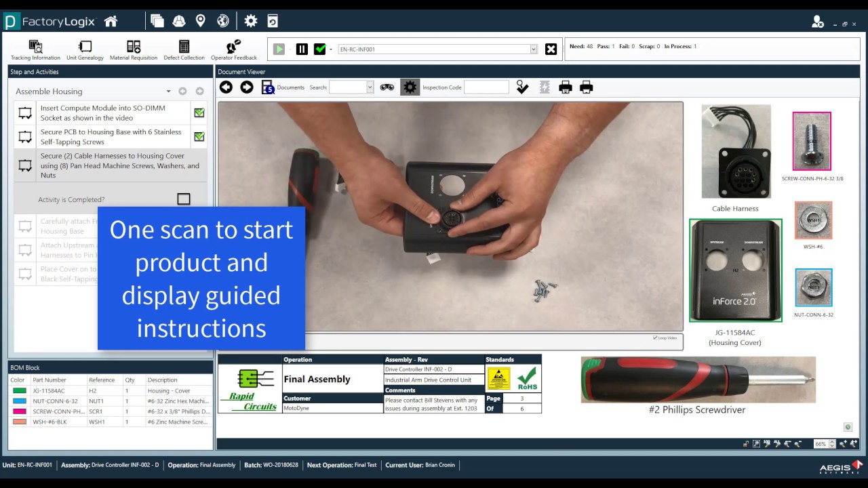Image resolution: width=868 pixels, height=488 pixels.
Task: Click the green play button
Action: tap(279, 49)
